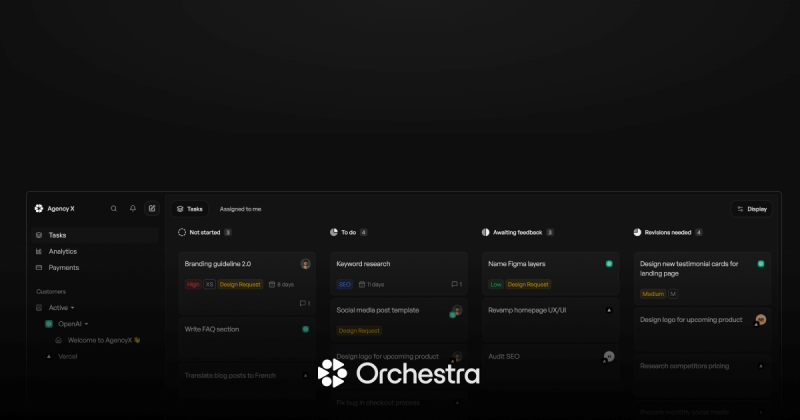Click the Tasks stack icon in sidebar

[39, 235]
